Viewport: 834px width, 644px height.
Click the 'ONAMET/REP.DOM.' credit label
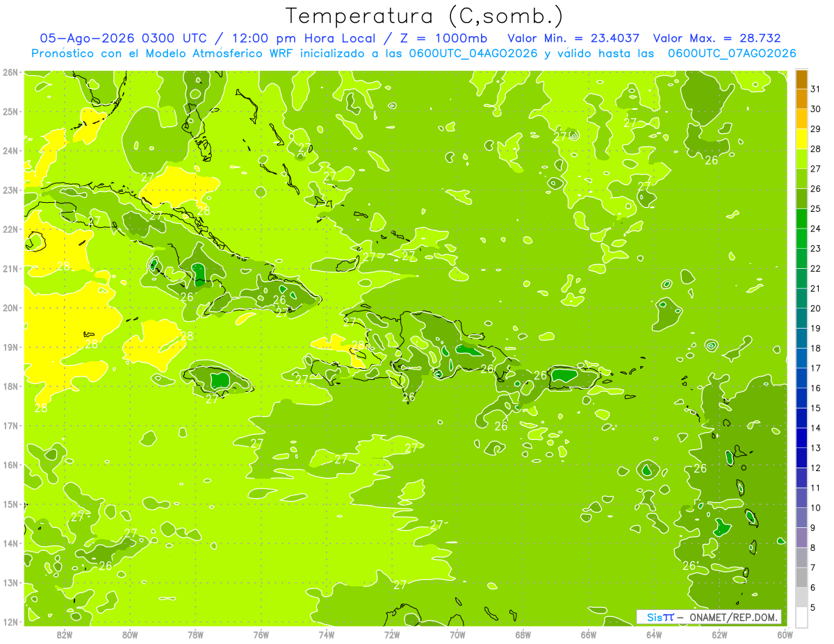pyautogui.click(x=733, y=617)
